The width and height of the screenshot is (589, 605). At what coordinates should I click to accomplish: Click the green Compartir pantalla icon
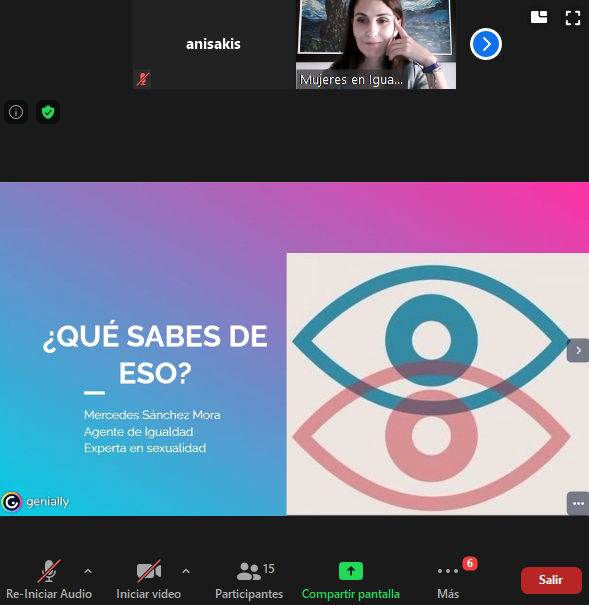(x=351, y=571)
